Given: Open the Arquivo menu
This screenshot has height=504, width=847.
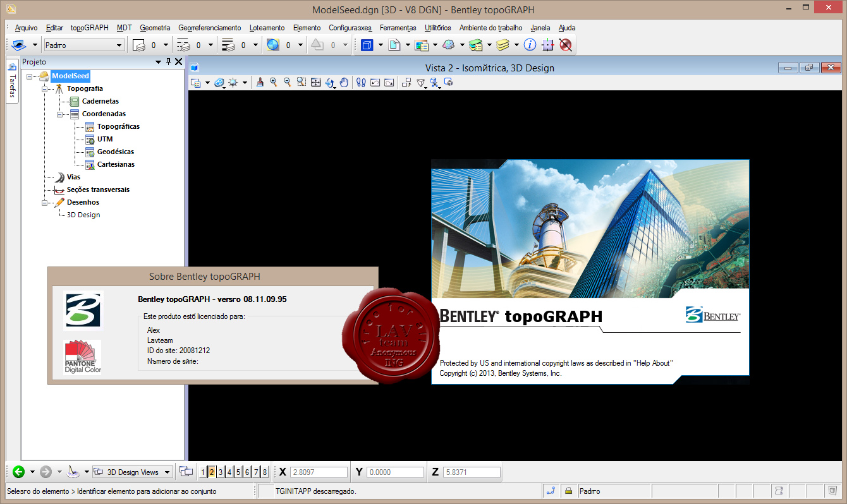Looking at the screenshot, I should point(26,28).
